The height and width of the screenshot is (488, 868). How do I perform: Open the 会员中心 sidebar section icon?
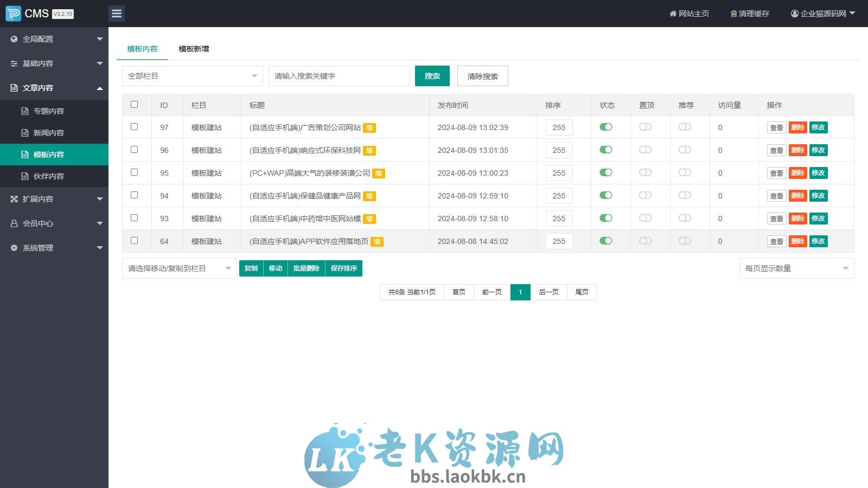pos(14,223)
